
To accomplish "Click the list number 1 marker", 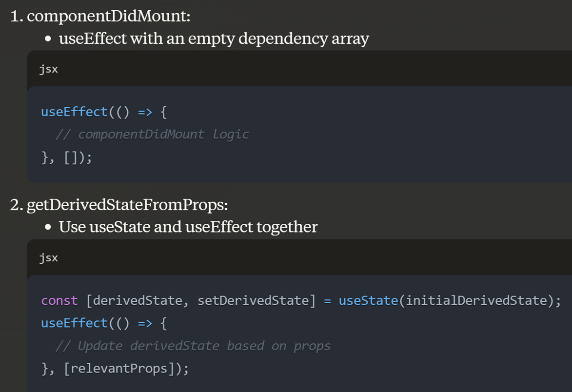I will pyautogui.click(x=16, y=17).
